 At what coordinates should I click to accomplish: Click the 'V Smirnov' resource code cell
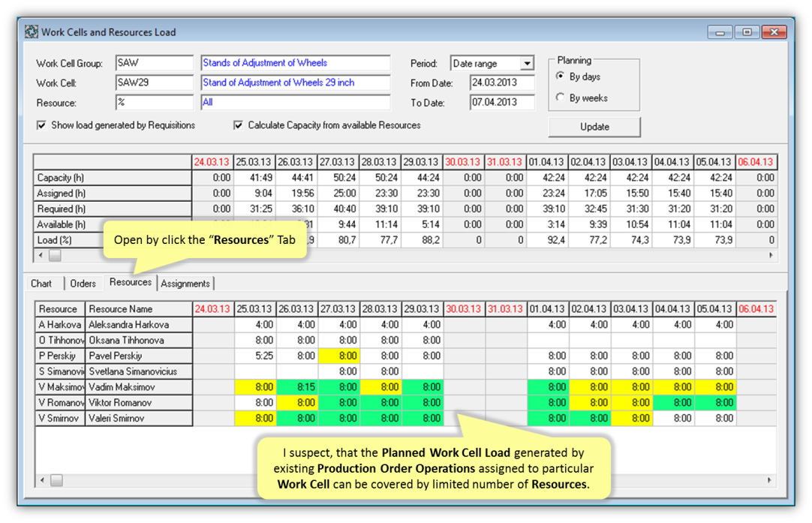pyautogui.click(x=60, y=418)
